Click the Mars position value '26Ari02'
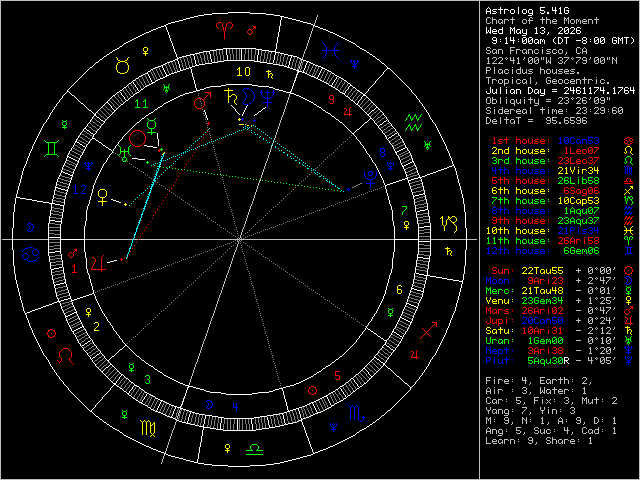The image size is (640, 480). pyautogui.click(x=542, y=311)
